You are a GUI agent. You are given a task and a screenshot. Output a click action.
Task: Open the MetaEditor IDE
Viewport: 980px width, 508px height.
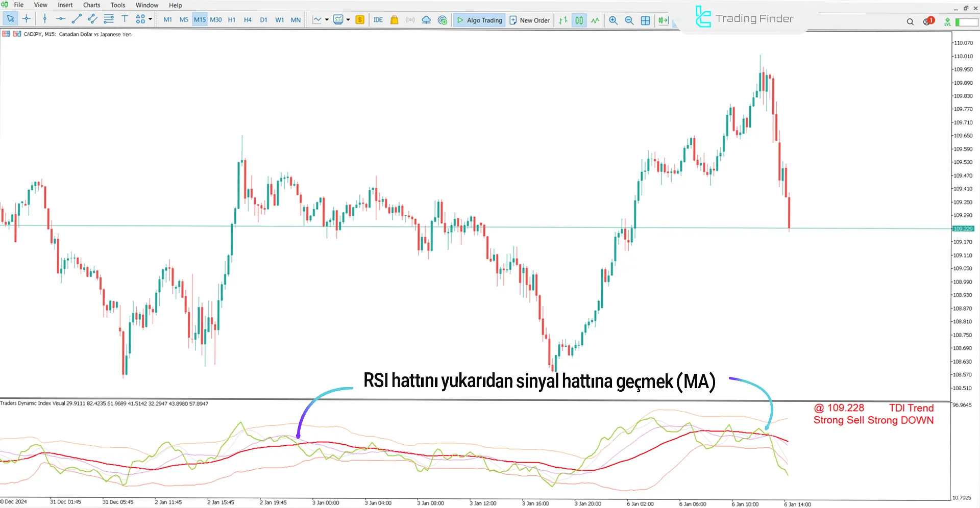coord(378,20)
